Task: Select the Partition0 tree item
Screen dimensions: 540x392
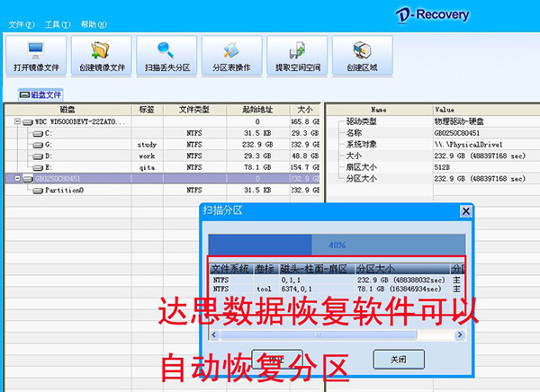Action: (64, 190)
